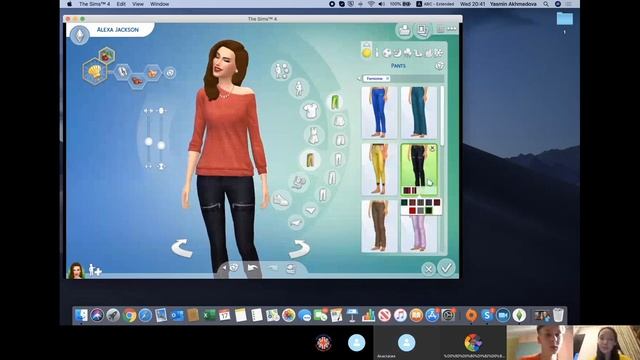Screen dimensions: 640x360
Task: Choose the brown pants thumbnail
Action: (379, 226)
